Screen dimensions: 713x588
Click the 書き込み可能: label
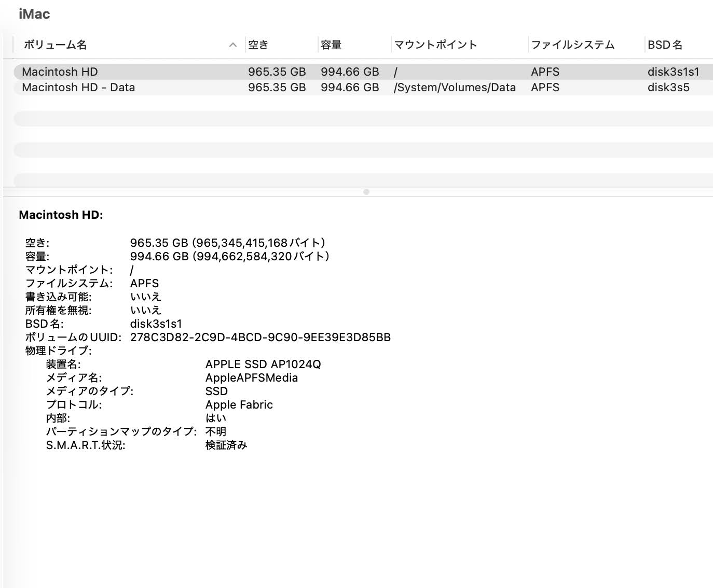[x=58, y=297]
